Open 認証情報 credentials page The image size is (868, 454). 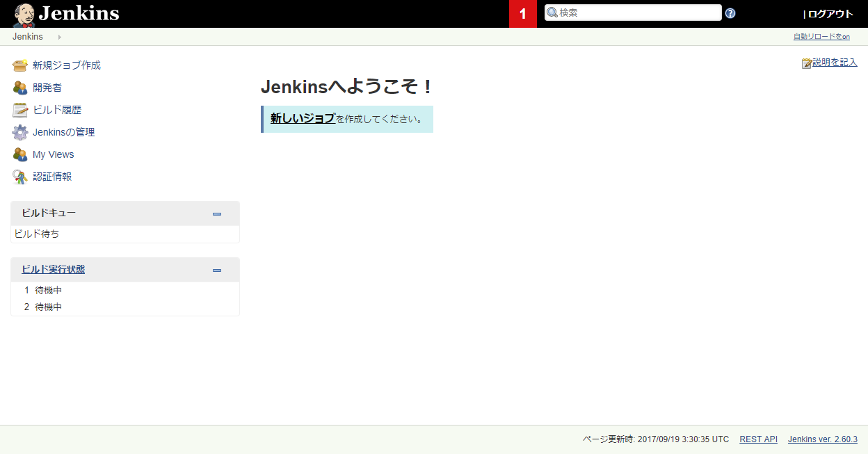51,176
